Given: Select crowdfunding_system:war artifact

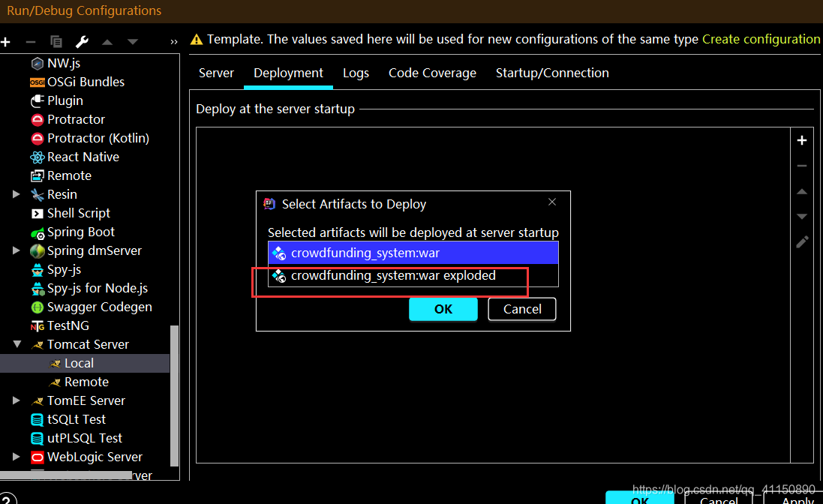Looking at the screenshot, I should [413, 253].
